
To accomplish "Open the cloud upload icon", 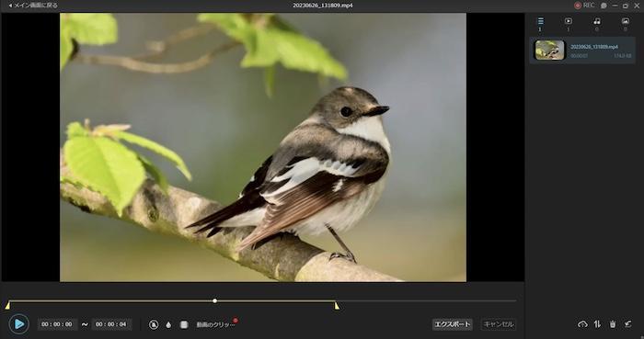I will [x=582, y=324].
